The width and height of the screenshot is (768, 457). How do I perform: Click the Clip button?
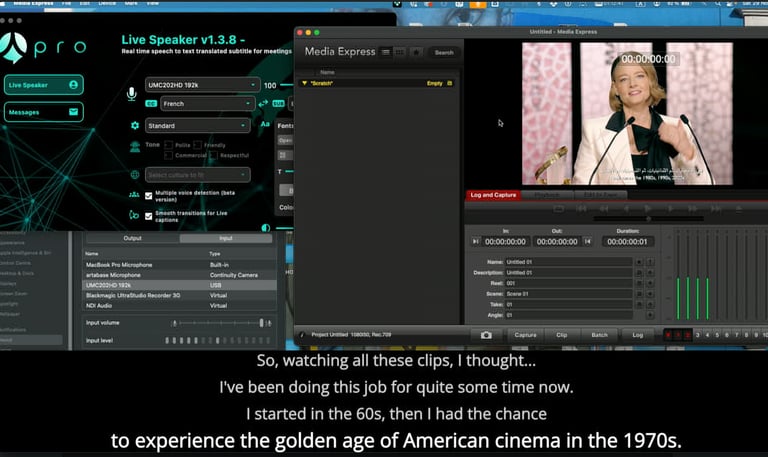pyautogui.click(x=562, y=335)
